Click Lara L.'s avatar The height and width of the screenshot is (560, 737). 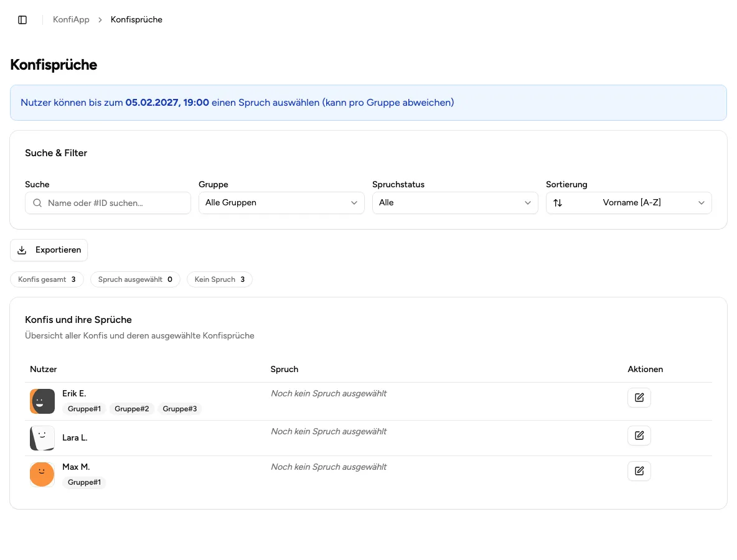(42, 438)
